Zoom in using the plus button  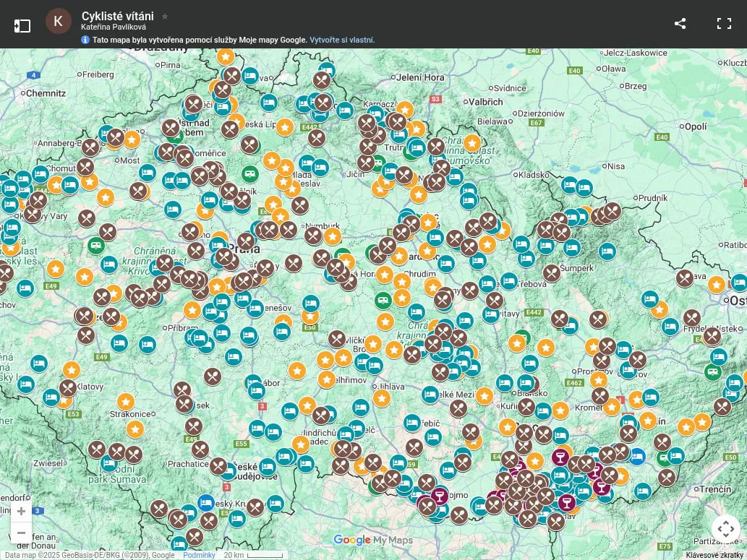21,511
